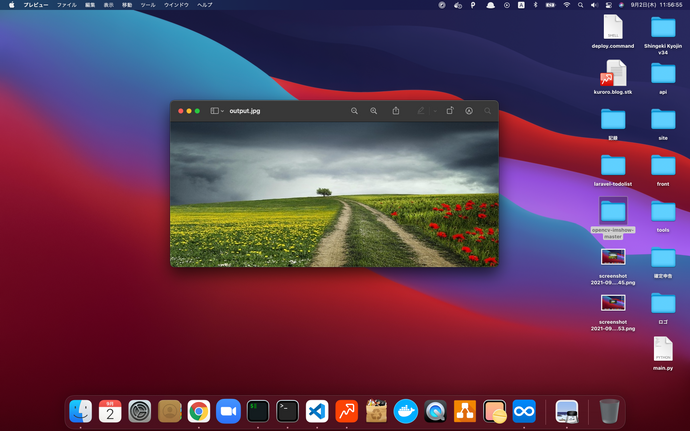Open the ファイル menu in menu bar
The height and width of the screenshot is (431, 690).
(x=66, y=5)
